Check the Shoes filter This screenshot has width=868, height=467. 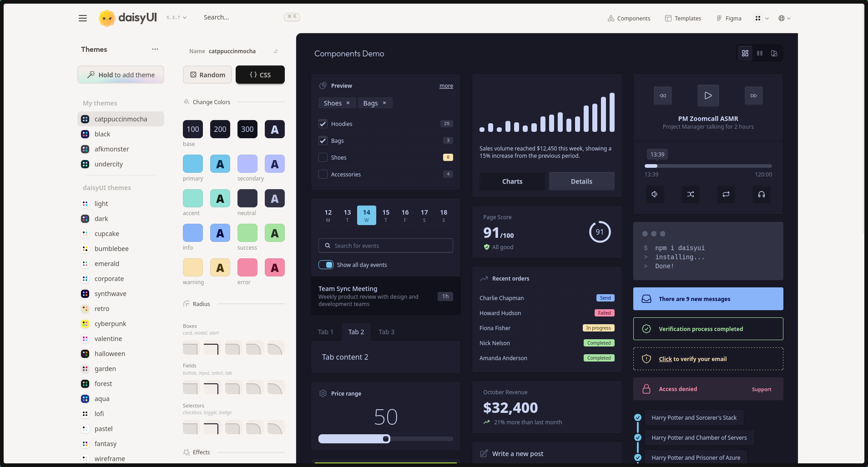(323, 157)
